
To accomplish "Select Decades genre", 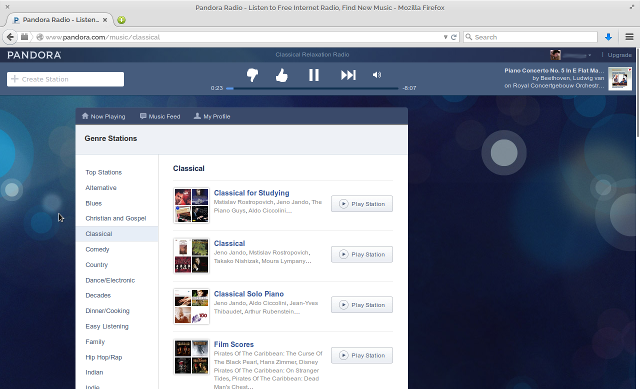I will point(98,296).
